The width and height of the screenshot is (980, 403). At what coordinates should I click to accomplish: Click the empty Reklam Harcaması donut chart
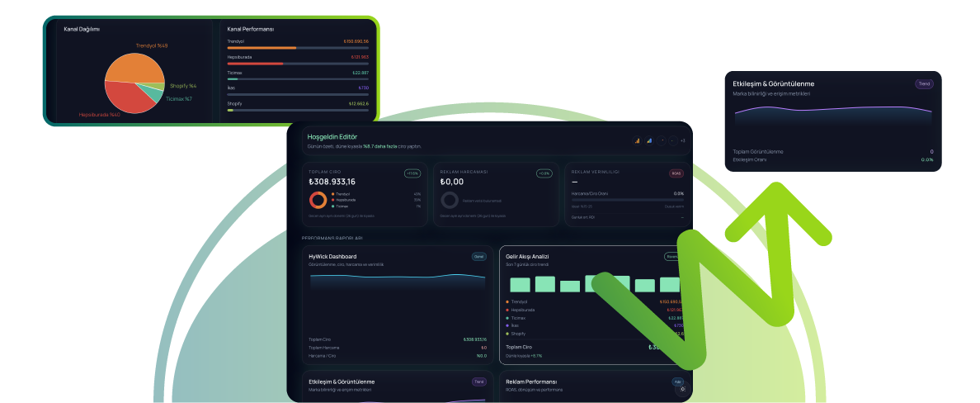(450, 200)
